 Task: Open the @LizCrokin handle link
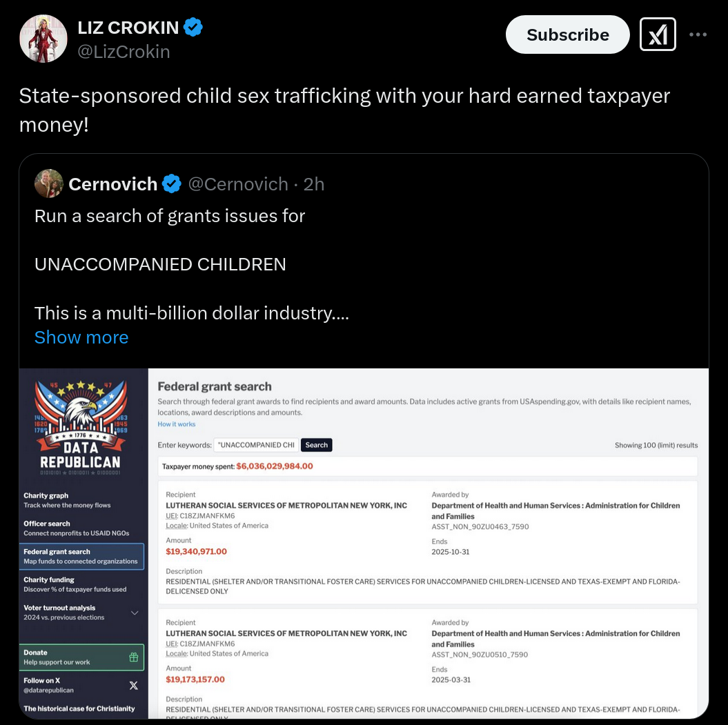[124, 52]
